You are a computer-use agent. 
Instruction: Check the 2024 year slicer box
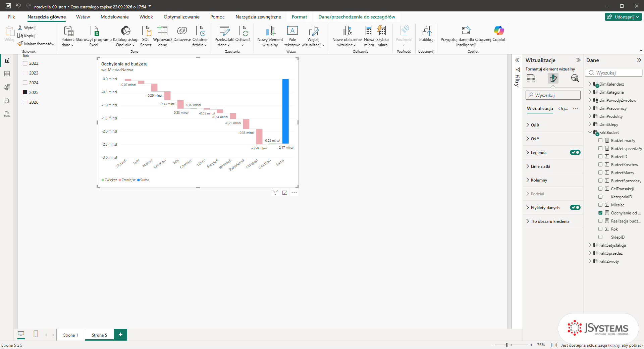pyautogui.click(x=25, y=83)
